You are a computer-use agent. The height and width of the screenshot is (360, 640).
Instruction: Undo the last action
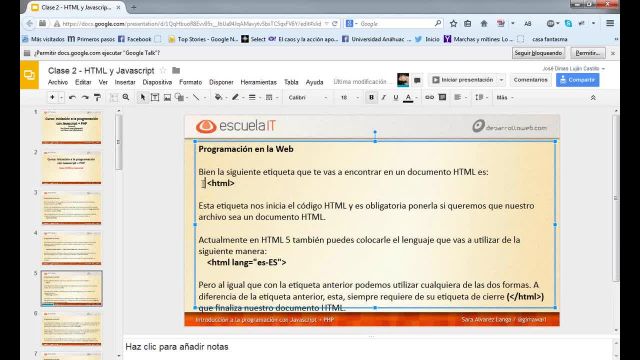click(x=72, y=98)
